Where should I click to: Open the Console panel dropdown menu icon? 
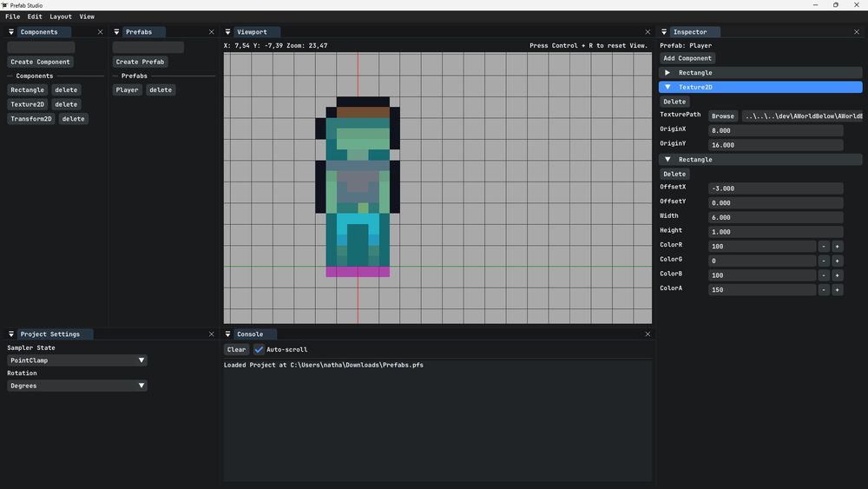(x=227, y=334)
